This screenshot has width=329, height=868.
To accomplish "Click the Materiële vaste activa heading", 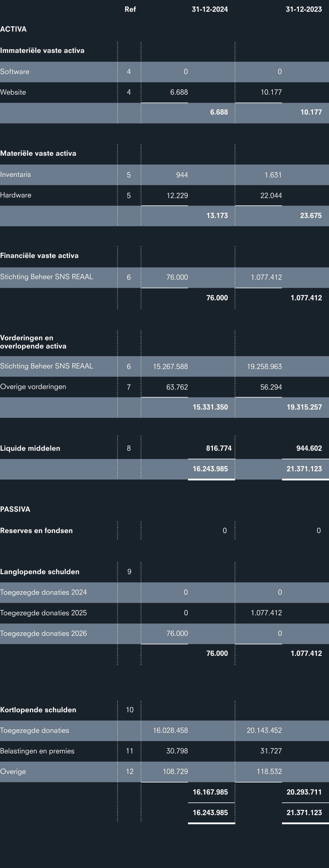I will 38,153.
